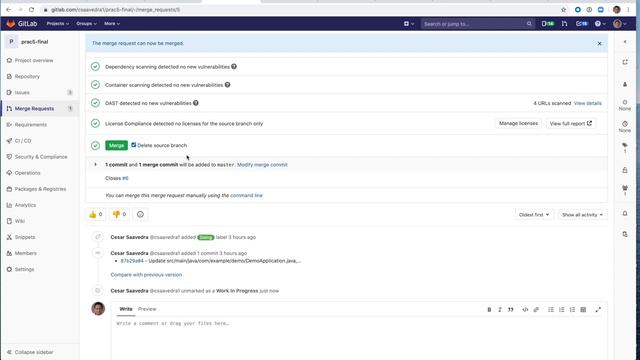Give a thumbs down reaction

pyautogui.click(x=119, y=214)
